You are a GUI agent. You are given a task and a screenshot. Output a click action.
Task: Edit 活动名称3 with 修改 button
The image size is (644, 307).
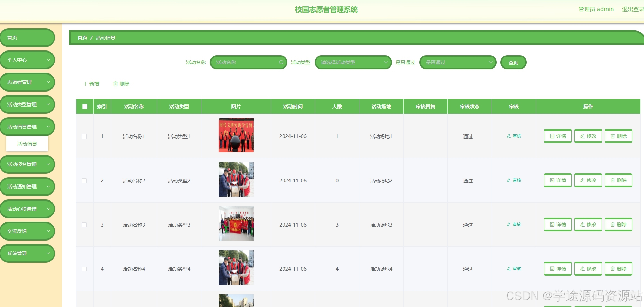[588, 225]
